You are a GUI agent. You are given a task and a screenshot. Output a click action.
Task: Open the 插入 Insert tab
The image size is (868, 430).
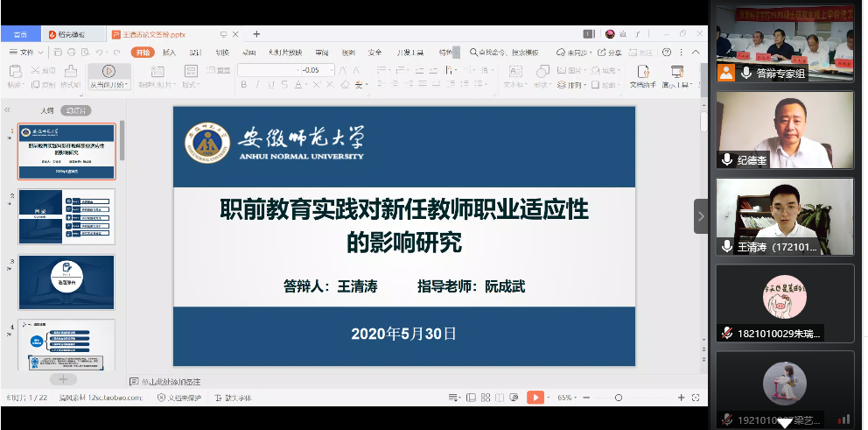[169, 53]
